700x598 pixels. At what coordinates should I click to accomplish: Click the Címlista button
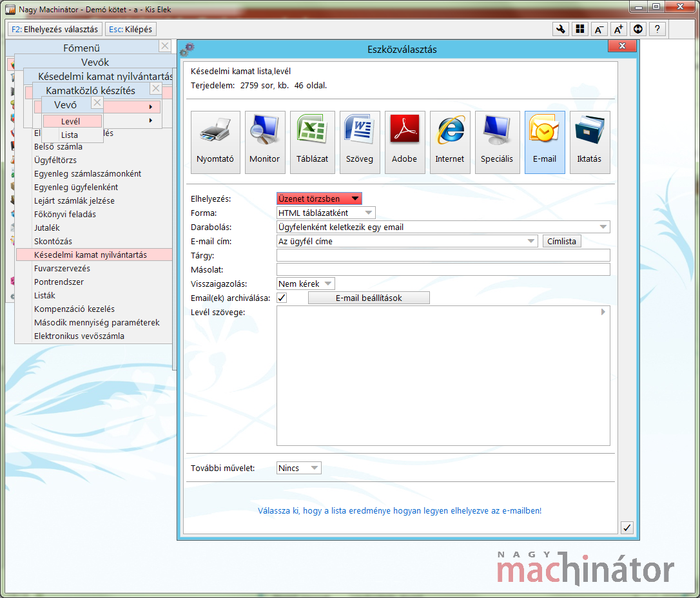coord(561,241)
